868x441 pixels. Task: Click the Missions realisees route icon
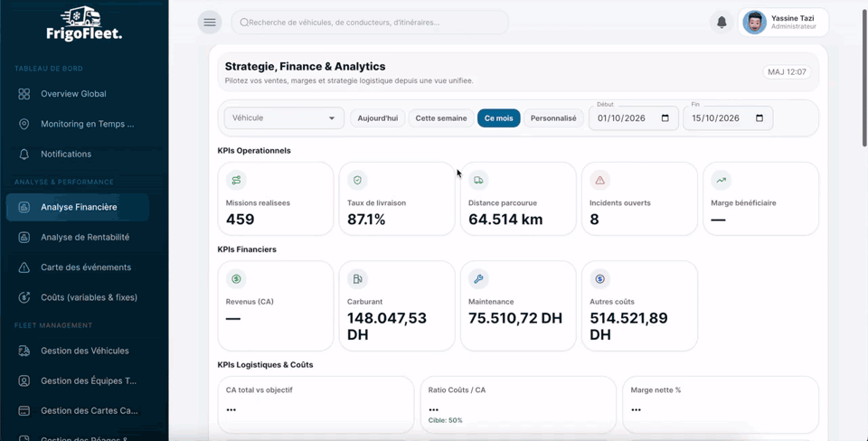point(236,180)
